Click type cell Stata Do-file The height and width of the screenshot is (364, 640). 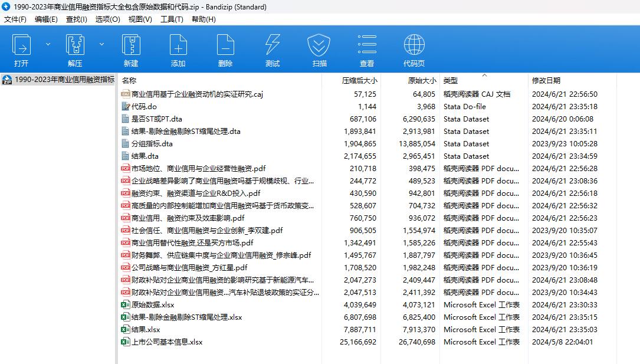(464, 107)
